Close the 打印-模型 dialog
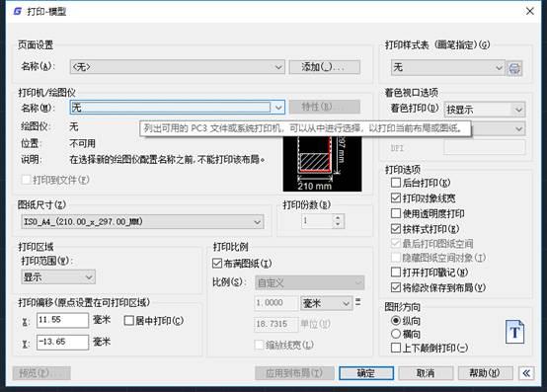 pos(530,11)
